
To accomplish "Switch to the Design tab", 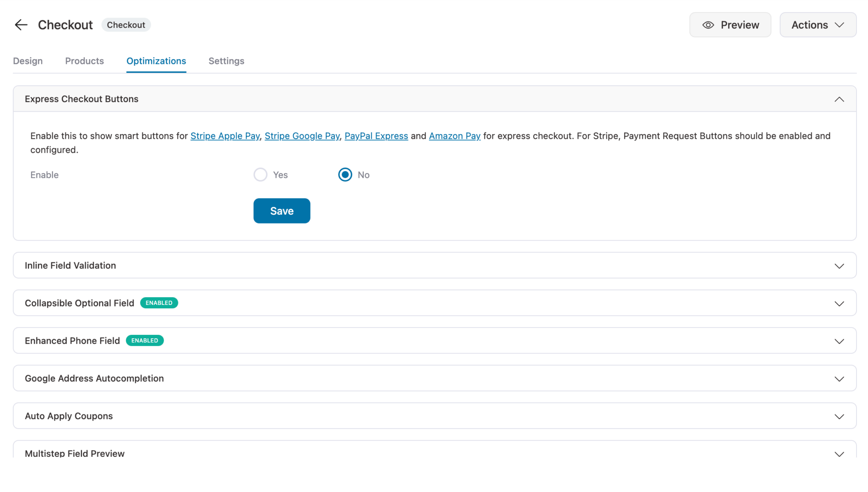I will 28,61.
